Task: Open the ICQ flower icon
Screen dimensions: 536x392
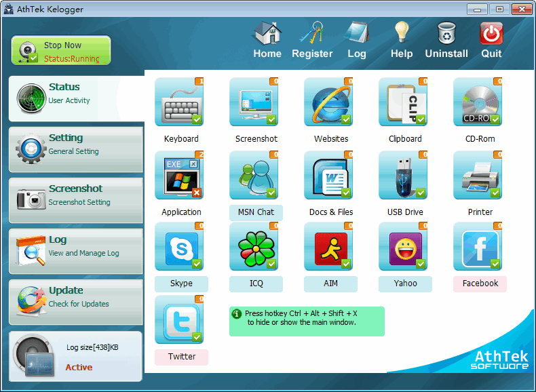Action: point(254,246)
